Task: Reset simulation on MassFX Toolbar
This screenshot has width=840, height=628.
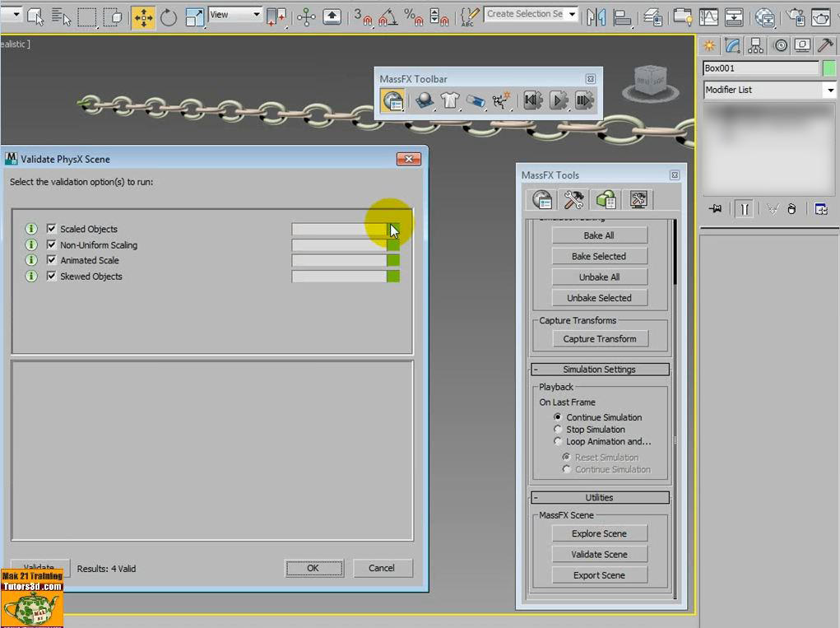Action: pyautogui.click(x=532, y=100)
